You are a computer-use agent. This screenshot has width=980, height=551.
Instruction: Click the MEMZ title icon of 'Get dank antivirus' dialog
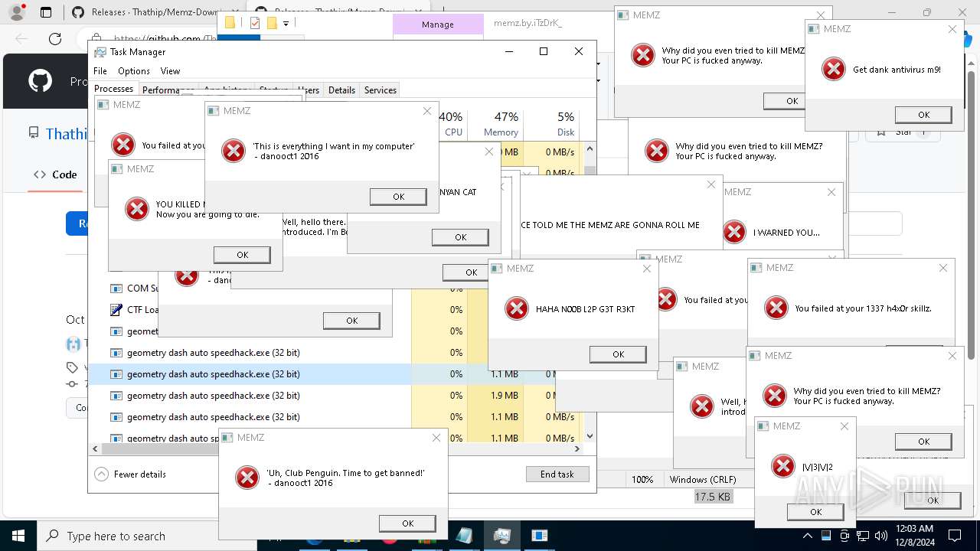tap(815, 29)
